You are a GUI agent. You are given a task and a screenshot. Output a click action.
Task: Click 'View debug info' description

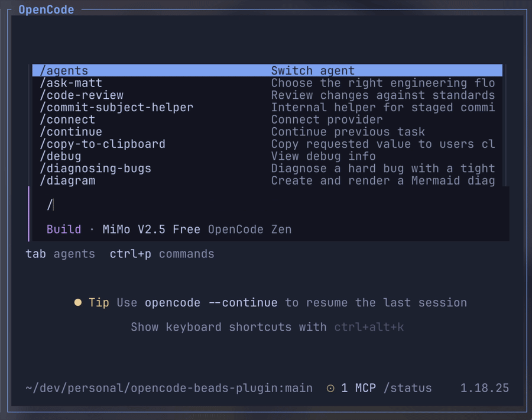tap(323, 156)
